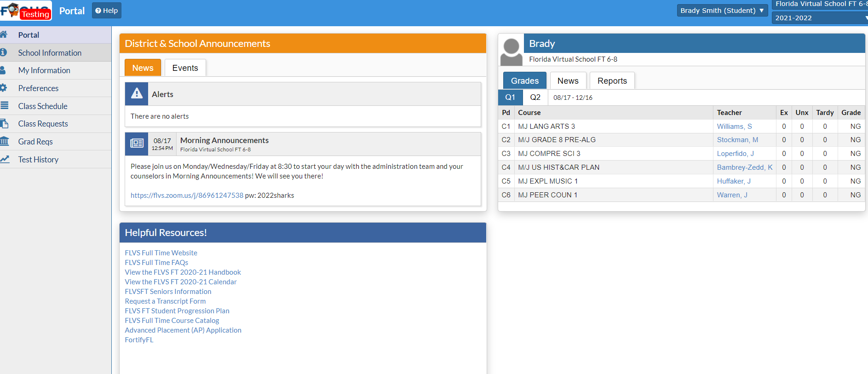
Task: Open teacher Warren, J link
Action: coord(732,195)
